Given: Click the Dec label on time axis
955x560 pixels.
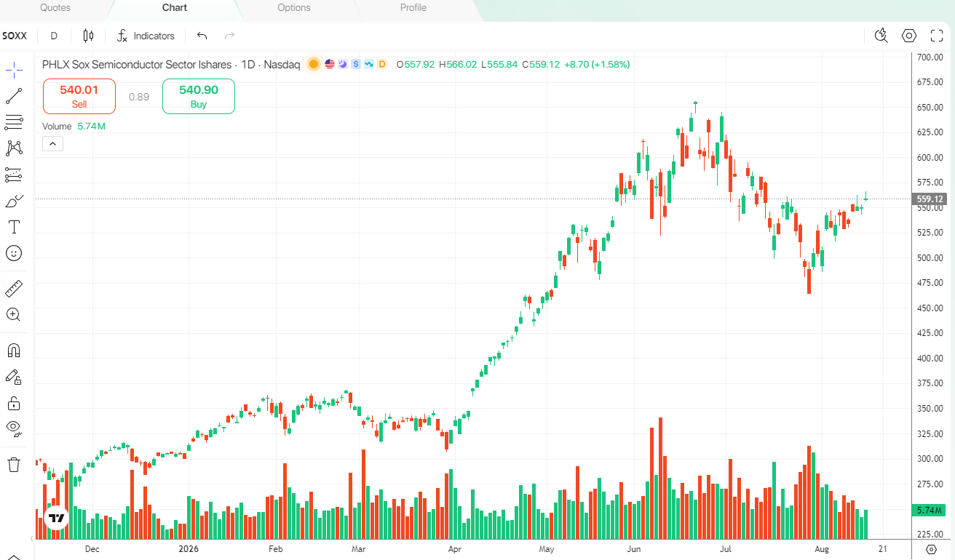Looking at the screenshot, I should pos(92,549).
